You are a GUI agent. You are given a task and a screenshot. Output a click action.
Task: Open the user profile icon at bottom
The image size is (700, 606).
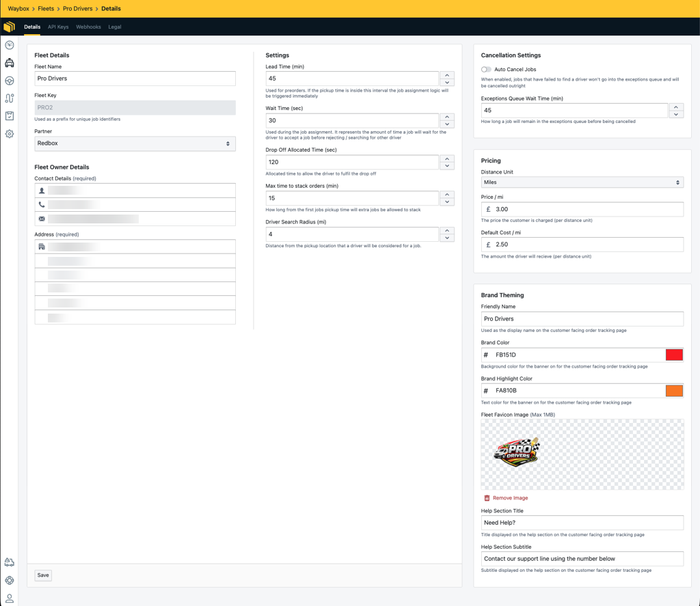(x=10, y=598)
